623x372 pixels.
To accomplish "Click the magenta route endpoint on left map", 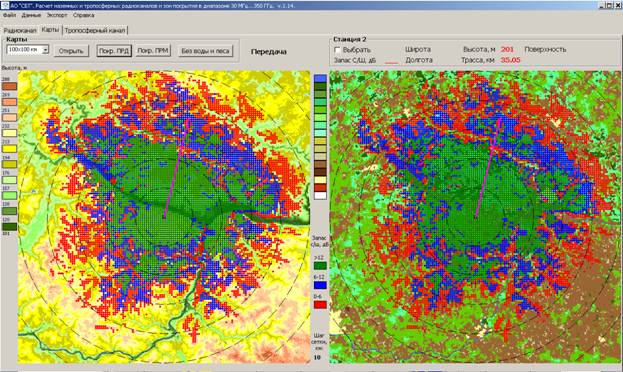I will (x=188, y=120).
